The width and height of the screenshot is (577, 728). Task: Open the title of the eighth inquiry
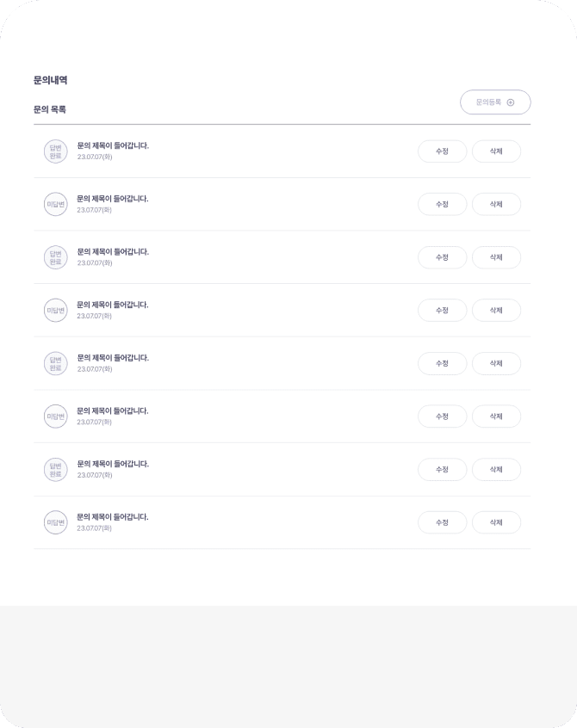113,517
